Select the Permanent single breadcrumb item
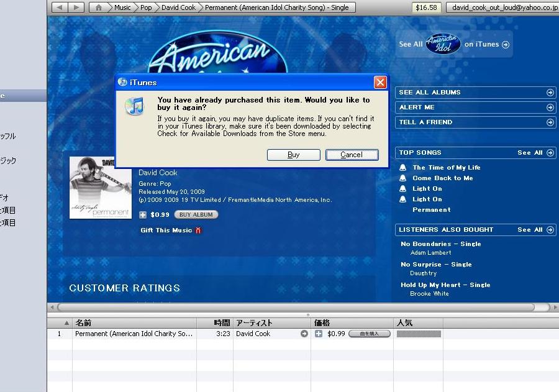 point(276,7)
